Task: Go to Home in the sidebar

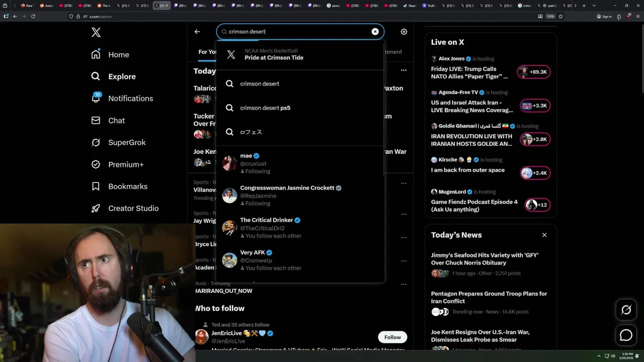Action: pyautogui.click(x=110, y=54)
